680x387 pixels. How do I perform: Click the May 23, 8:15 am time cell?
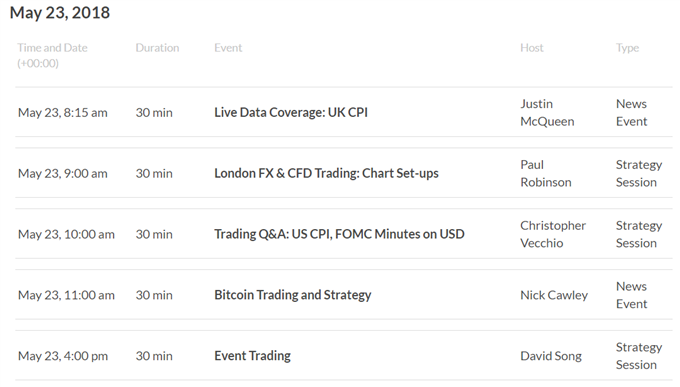point(62,112)
